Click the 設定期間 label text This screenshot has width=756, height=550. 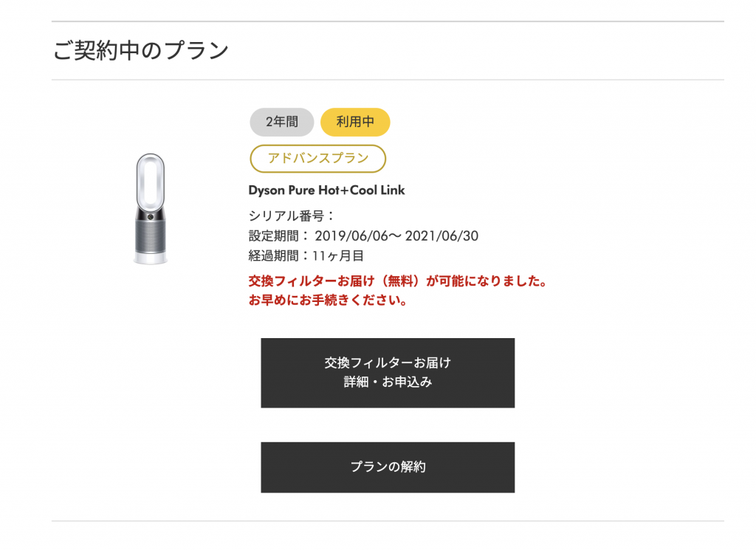pyautogui.click(x=278, y=236)
